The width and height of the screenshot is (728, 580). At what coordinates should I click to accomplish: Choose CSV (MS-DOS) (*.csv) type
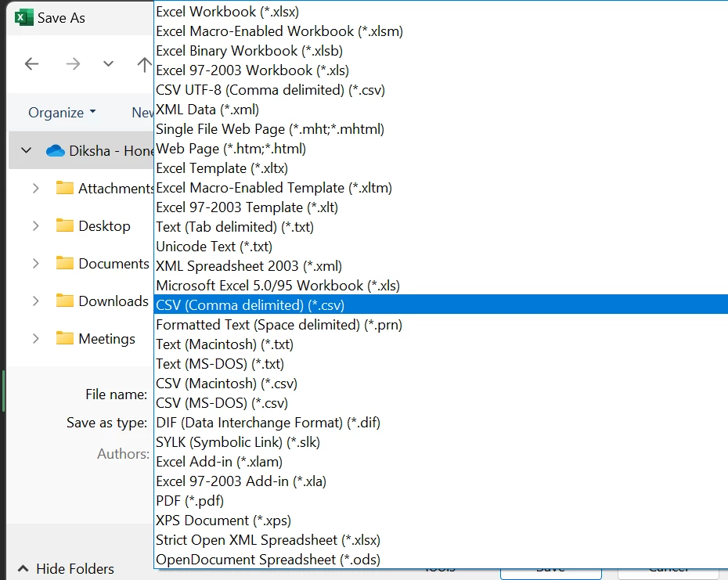coord(441,402)
